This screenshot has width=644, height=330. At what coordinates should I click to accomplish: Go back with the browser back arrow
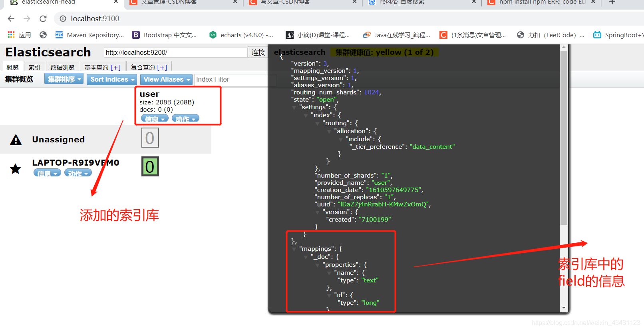(x=11, y=18)
